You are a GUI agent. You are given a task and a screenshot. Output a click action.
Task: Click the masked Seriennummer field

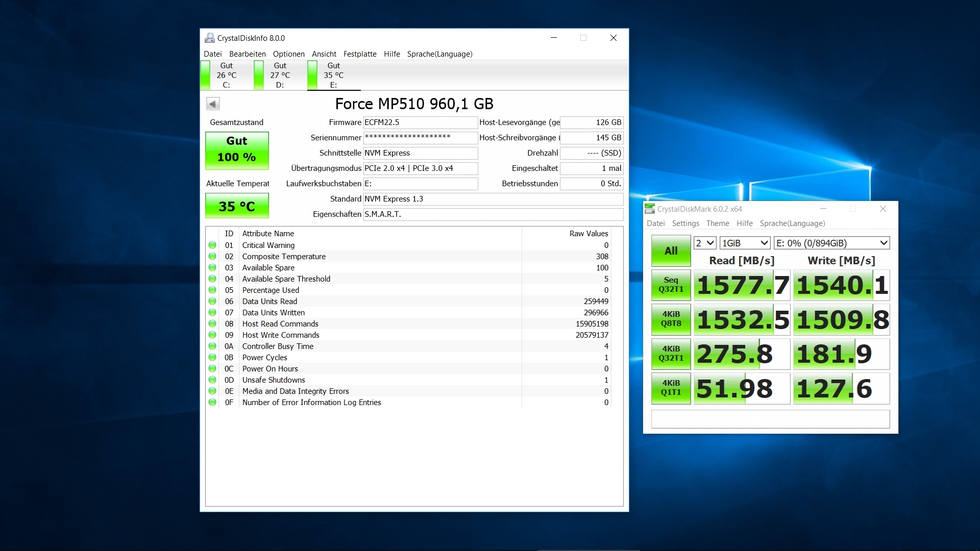coord(421,138)
